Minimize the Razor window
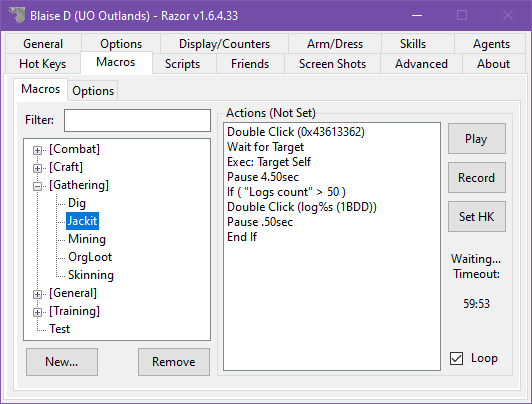 (x=417, y=15)
